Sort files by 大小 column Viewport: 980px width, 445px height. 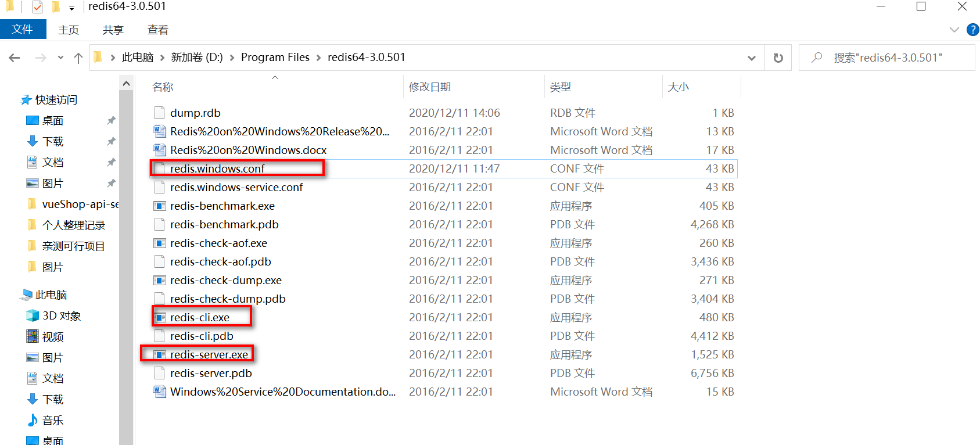pos(679,87)
